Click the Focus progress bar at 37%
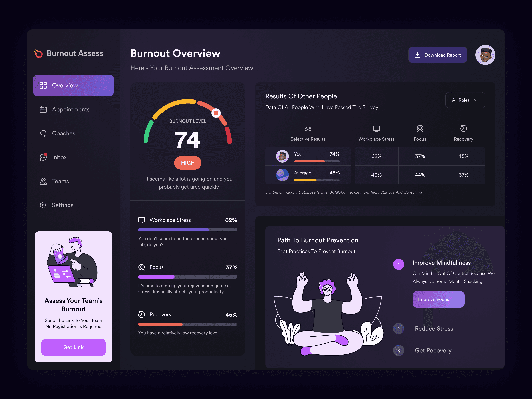The width and height of the screenshot is (532, 399). pos(188,277)
